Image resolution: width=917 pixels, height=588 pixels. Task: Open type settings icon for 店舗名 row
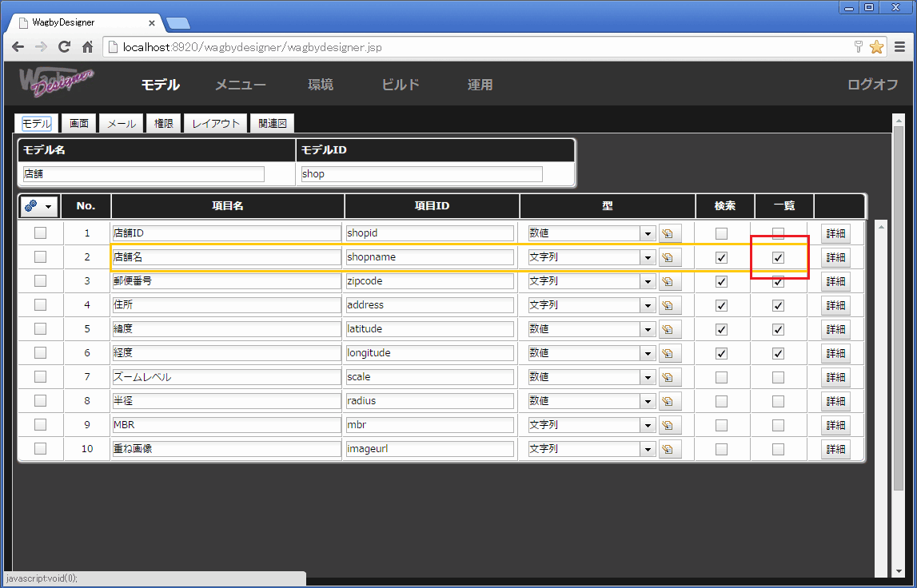670,258
